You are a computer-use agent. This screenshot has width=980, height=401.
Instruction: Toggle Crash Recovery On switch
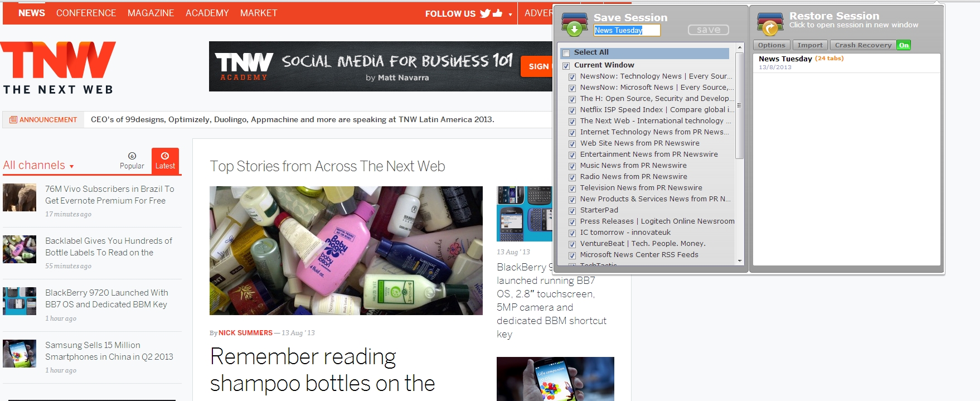click(904, 45)
